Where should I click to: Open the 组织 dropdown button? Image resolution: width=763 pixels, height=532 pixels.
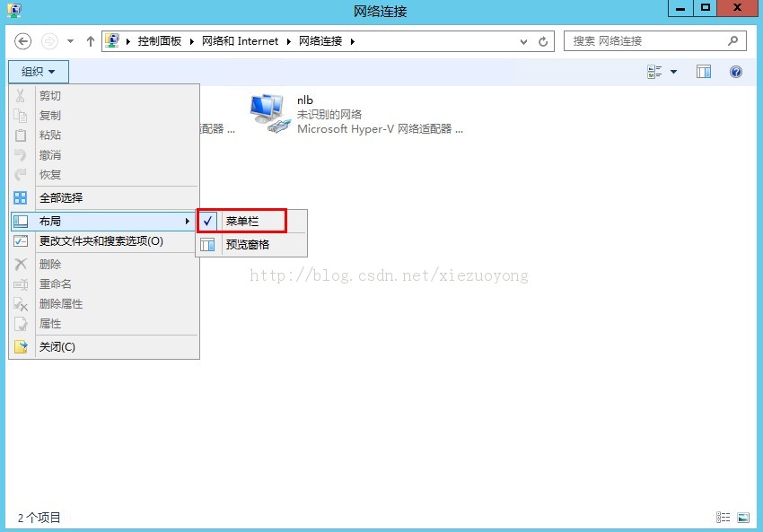(39, 72)
